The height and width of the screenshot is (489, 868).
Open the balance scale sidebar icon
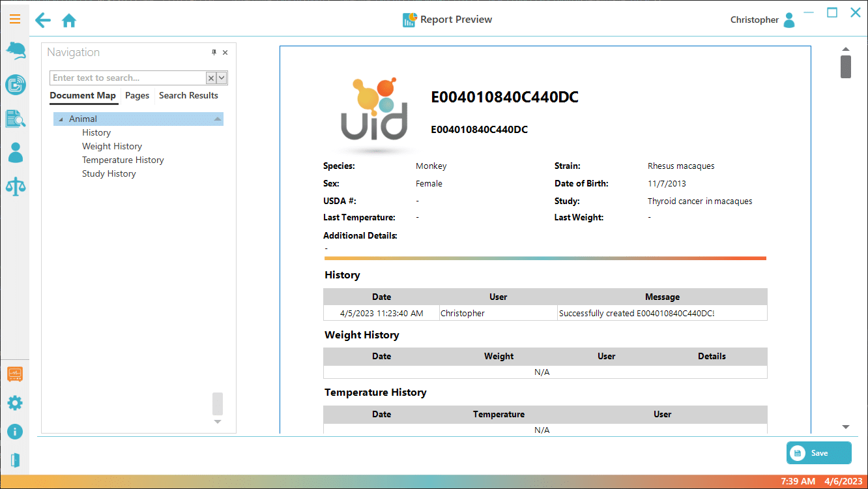click(15, 186)
